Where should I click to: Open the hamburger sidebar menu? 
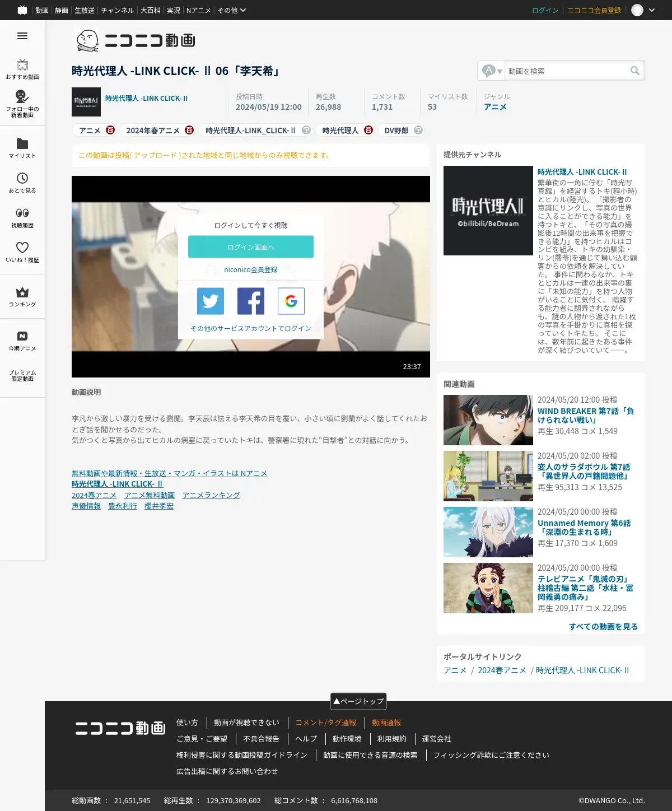click(22, 36)
